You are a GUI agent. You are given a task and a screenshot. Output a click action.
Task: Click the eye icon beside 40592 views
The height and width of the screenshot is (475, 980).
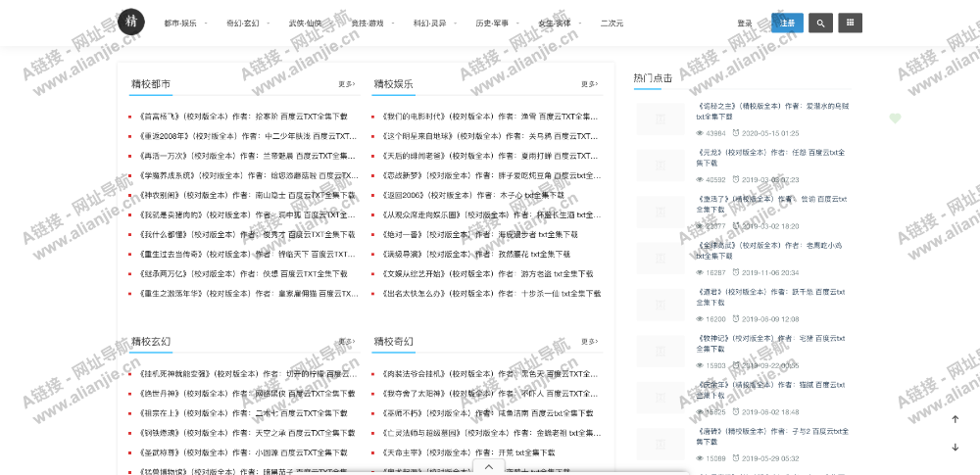point(700,179)
